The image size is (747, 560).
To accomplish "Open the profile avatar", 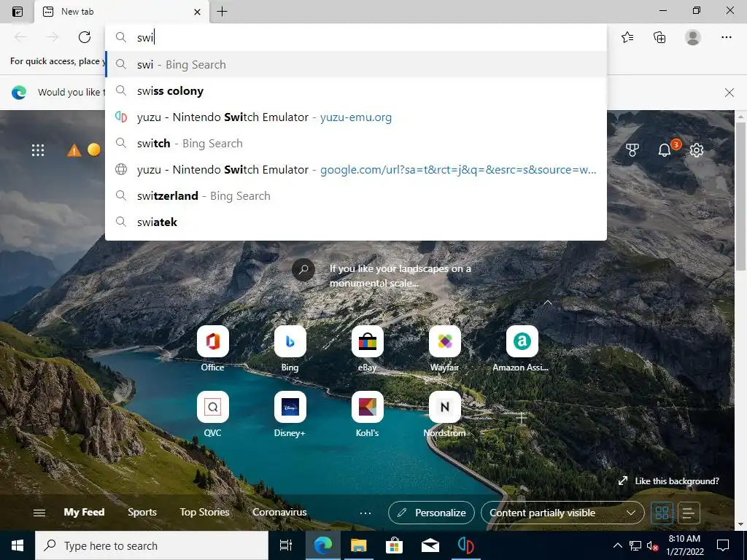I will (x=693, y=37).
